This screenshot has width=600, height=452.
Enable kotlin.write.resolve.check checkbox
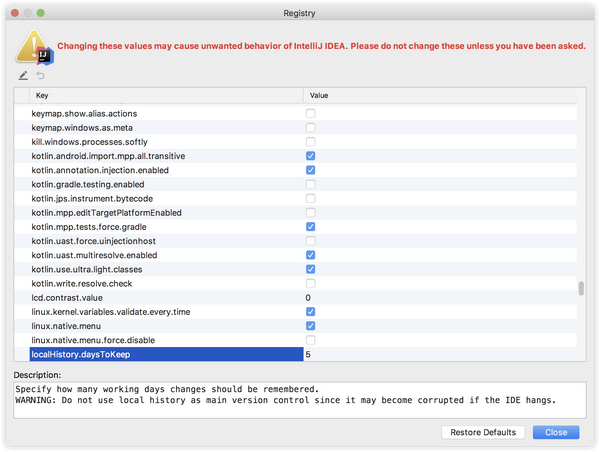click(310, 284)
